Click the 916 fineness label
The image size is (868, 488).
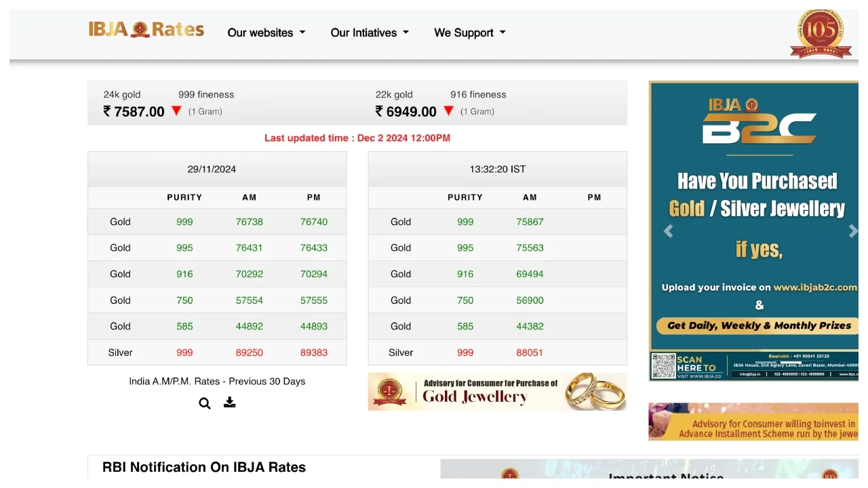[478, 95]
